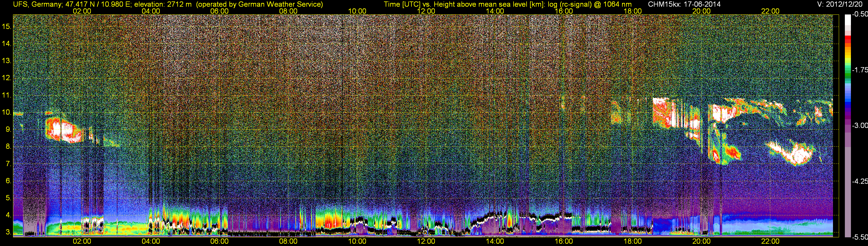Click the "22:00" label on the top time axis
This screenshot has height=246, width=868.
(x=770, y=11)
